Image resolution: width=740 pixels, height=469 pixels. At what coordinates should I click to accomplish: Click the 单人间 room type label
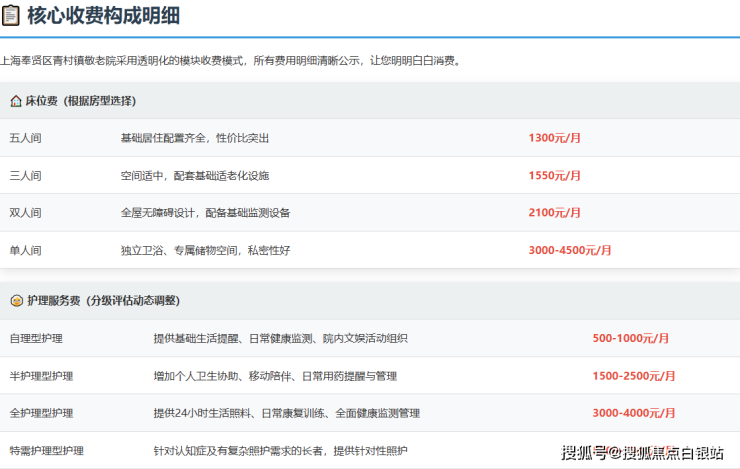25,250
